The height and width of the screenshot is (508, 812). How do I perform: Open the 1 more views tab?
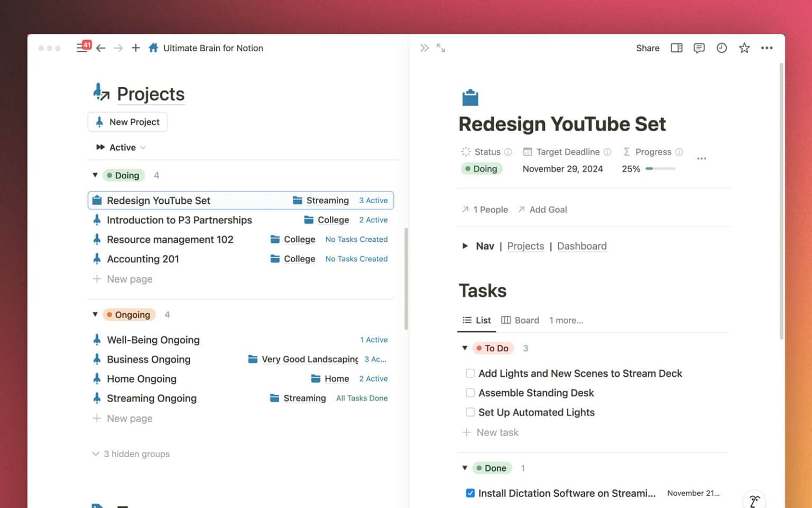(566, 320)
